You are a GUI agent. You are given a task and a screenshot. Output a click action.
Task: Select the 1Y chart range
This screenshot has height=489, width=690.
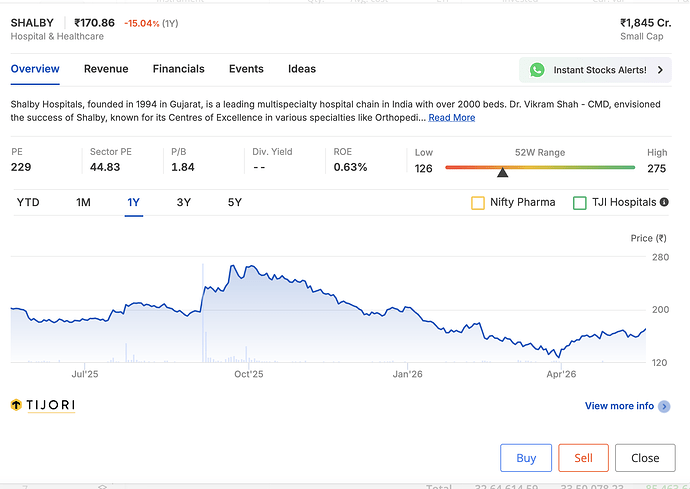133,202
